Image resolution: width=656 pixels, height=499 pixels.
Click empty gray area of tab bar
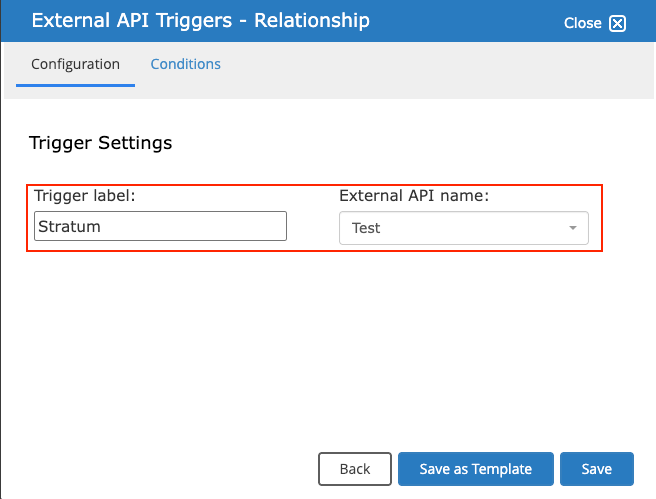point(418,70)
